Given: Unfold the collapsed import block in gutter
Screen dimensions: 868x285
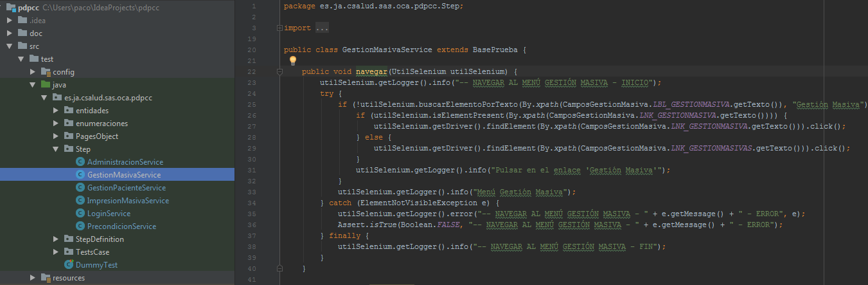Looking at the screenshot, I should tap(279, 28).
